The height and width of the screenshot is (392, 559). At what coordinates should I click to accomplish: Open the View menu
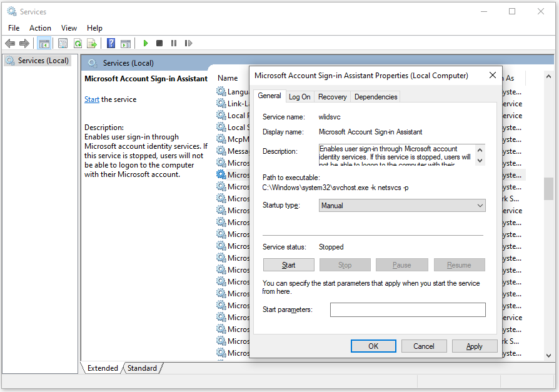click(x=69, y=28)
